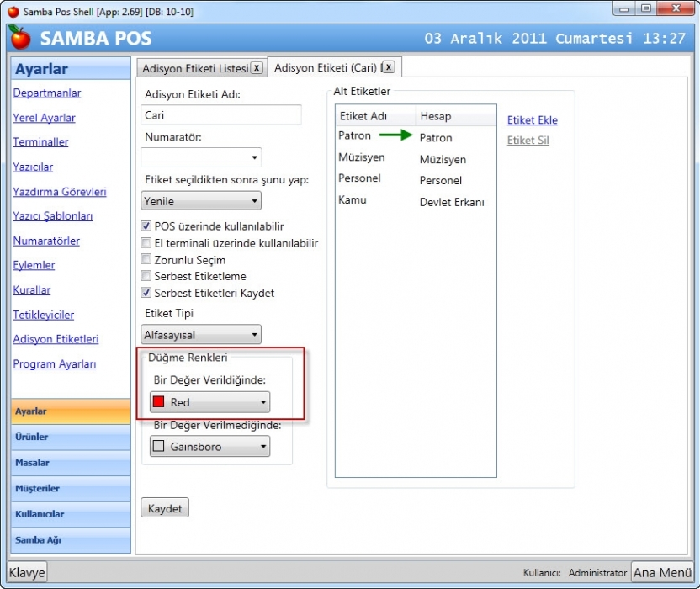This screenshot has width=700, height=589.
Task: Click the title bar apple icon
Action: (13, 12)
